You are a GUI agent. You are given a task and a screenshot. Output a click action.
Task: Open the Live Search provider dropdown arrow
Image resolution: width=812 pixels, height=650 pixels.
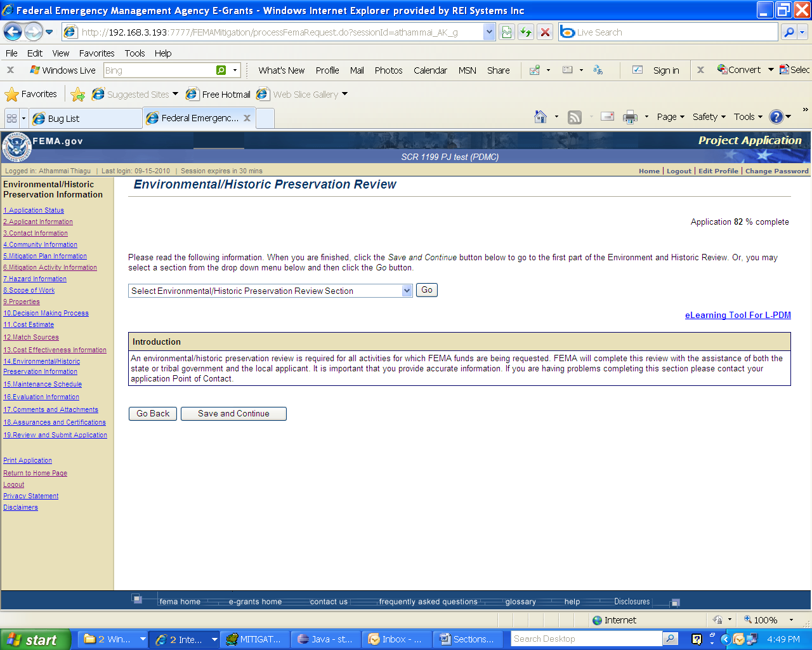[802, 32]
